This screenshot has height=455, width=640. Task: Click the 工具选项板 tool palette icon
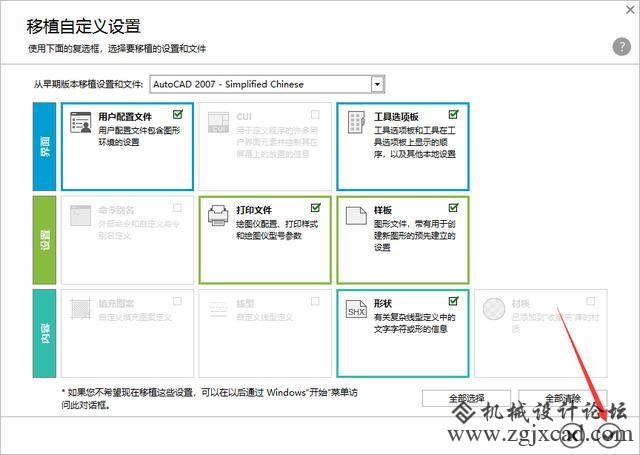click(x=357, y=124)
